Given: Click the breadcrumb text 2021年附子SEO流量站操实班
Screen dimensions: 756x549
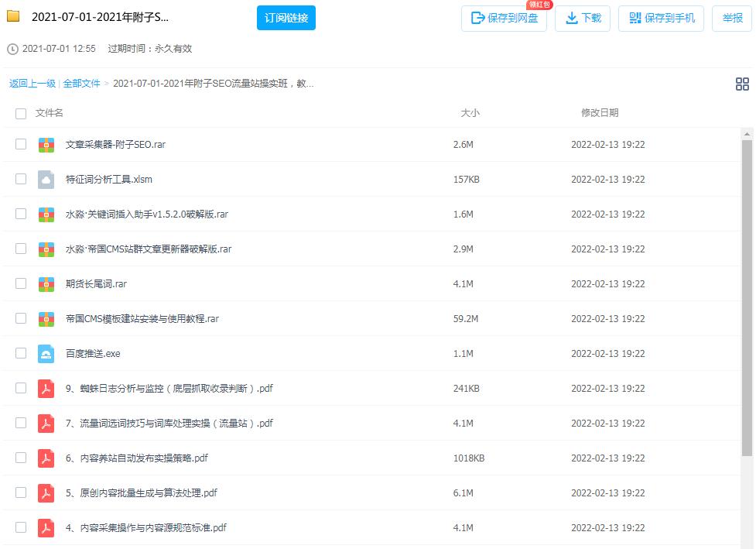Looking at the screenshot, I should click(x=214, y=84).
